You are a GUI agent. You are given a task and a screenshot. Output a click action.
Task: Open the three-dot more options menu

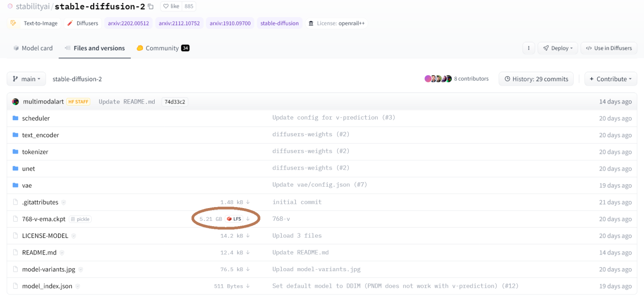click(528, 48)
